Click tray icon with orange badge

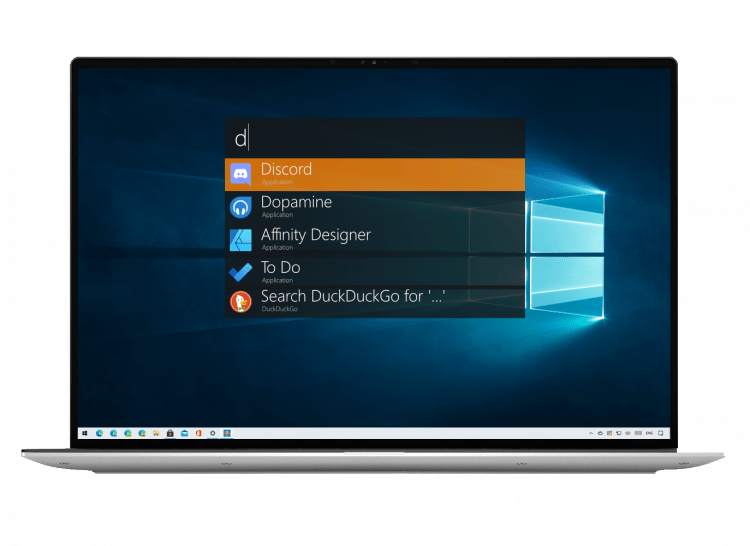pos(609,433)
